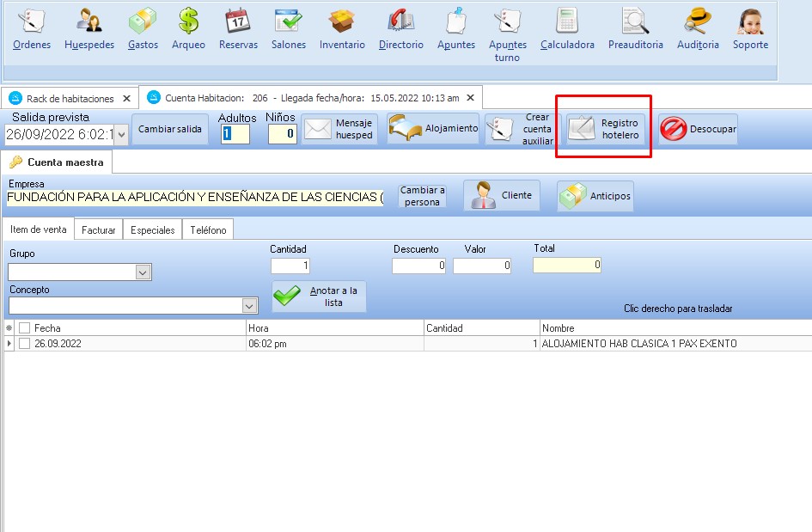Open Inventario box icon

(x=342, y=21)
